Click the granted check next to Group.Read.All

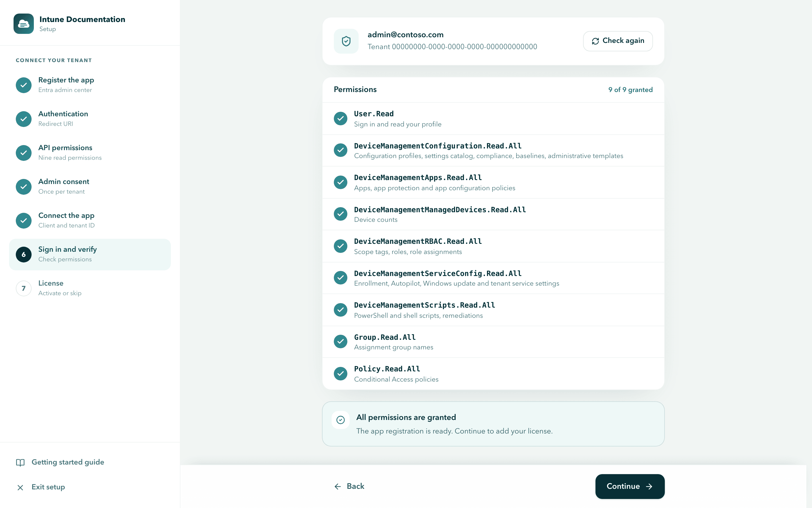[x=341, y=342]
